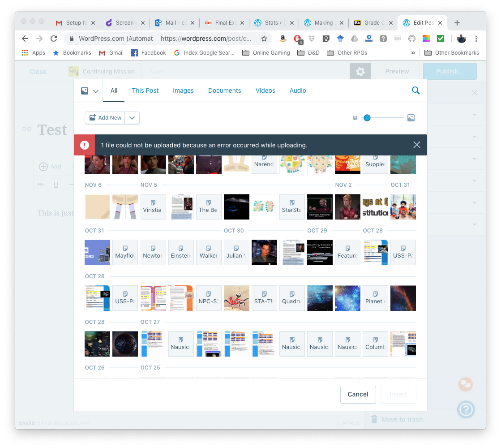Open the Online Gaming bookmarks folder
This screenshot has height=448, width=501.
[266, 53]
